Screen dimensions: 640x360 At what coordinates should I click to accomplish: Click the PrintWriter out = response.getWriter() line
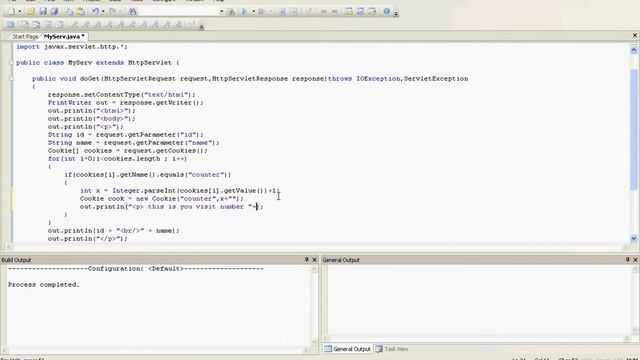126,102
